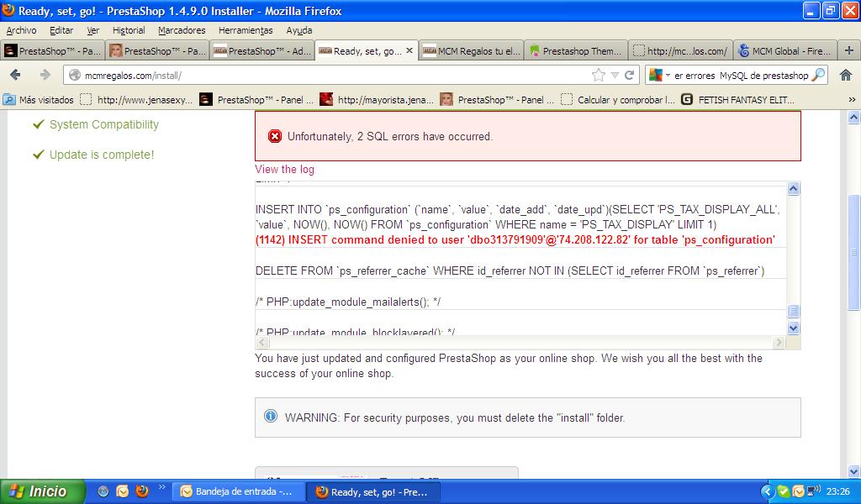Open 'FETISH FANTASY ELIT...' bookmark
This screenshot has width=861, height=504.
pos(737,99)
